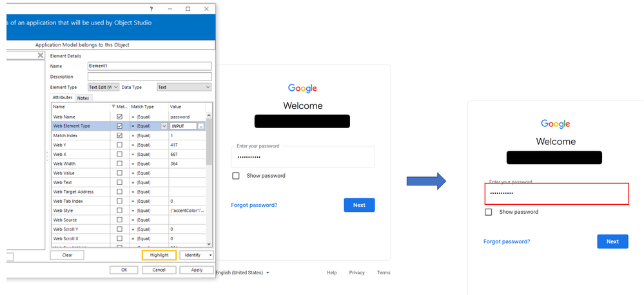
Task: Enable the Web Style match checkbox
Action: (x=119, y=211)
